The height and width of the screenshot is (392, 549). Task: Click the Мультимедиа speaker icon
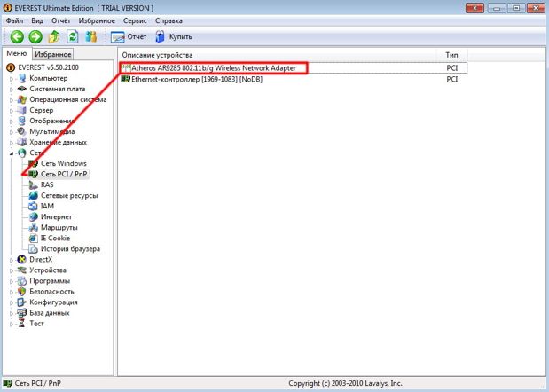tap(21, 131)
